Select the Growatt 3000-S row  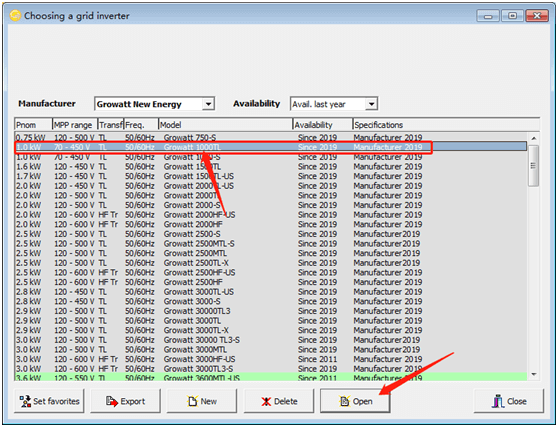pyautogui.click(x=270, y=301)
